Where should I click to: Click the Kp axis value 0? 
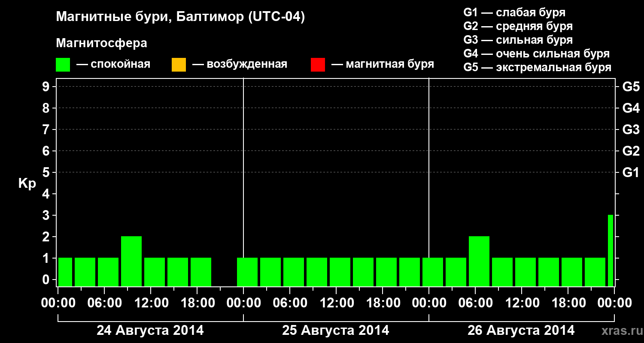(47, 280)
